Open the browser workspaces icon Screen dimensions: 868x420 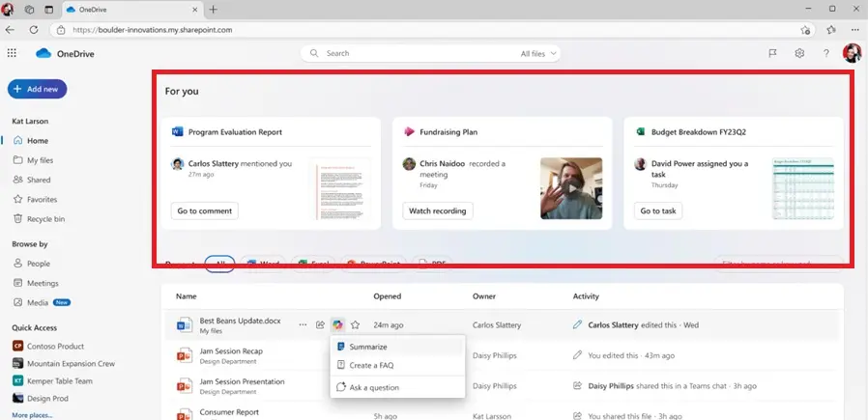pos(29,10)
